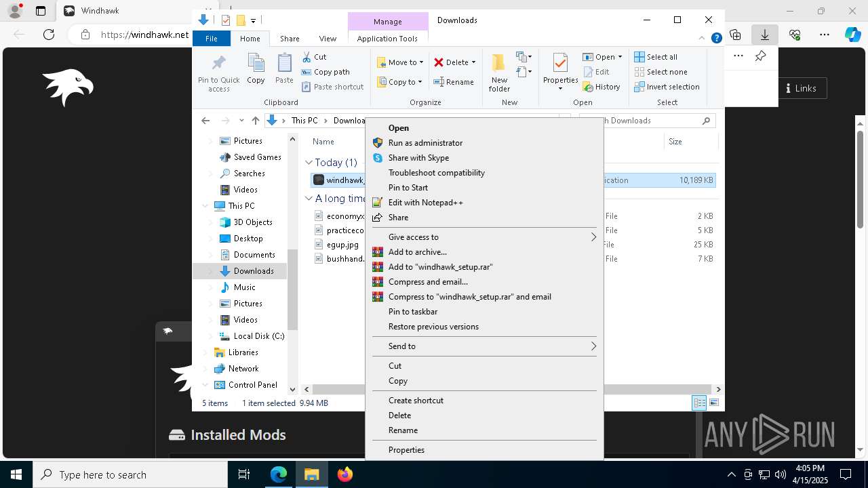Click Select none in ribbon
This screenshot has height=488, width=868.
click(660, 72)
